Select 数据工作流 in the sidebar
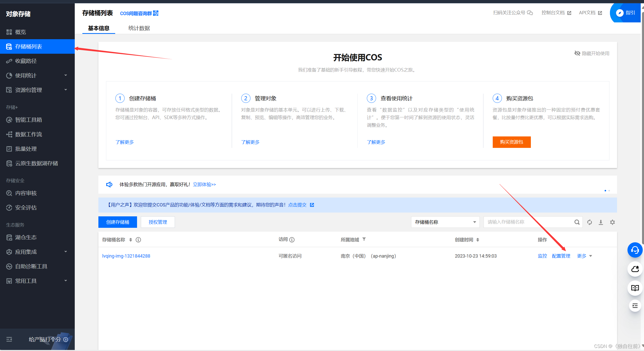Viewport: 644px width, 351px height. [x=28, y=134]
